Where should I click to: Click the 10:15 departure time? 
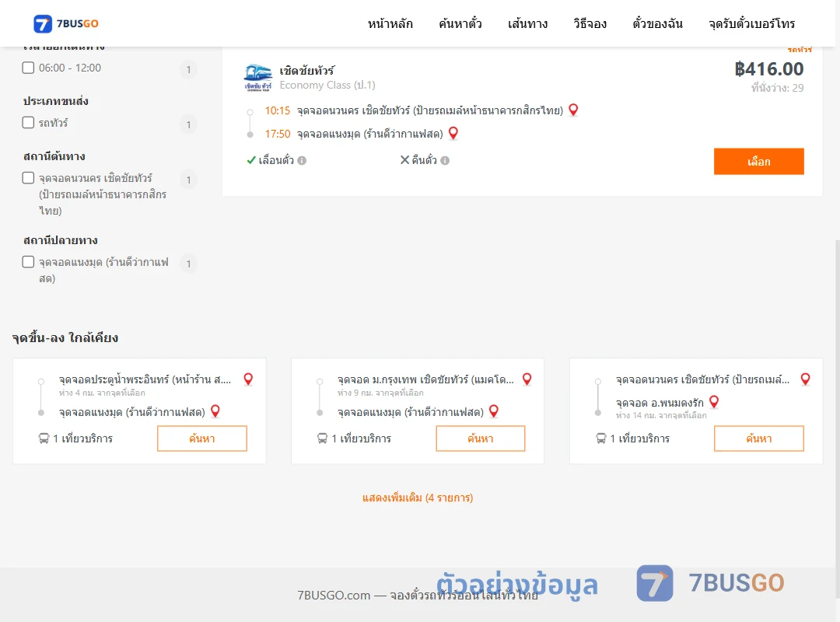(x=278, y=111)
